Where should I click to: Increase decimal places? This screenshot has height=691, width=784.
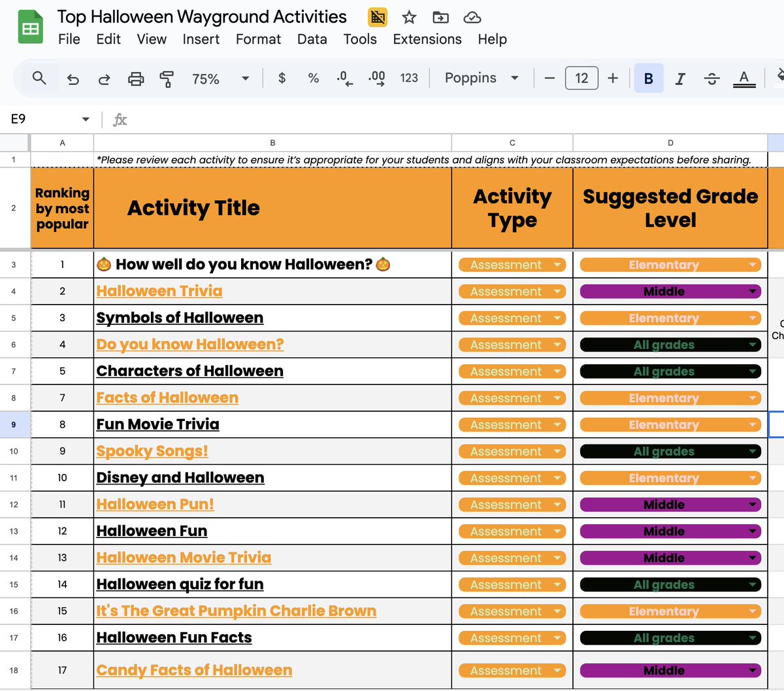click(377, 78)
